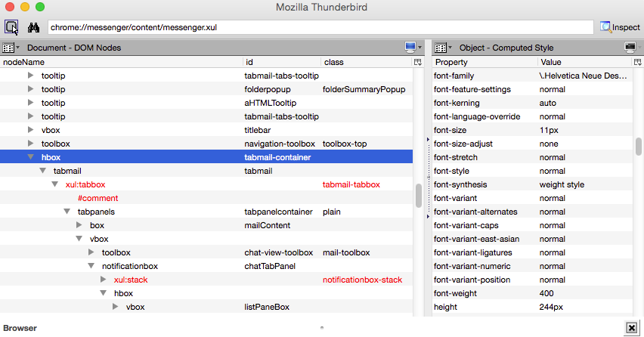Select the font-variant-ligatures row
The height and width of the screenshot is (337, 644).
[532, 252]
